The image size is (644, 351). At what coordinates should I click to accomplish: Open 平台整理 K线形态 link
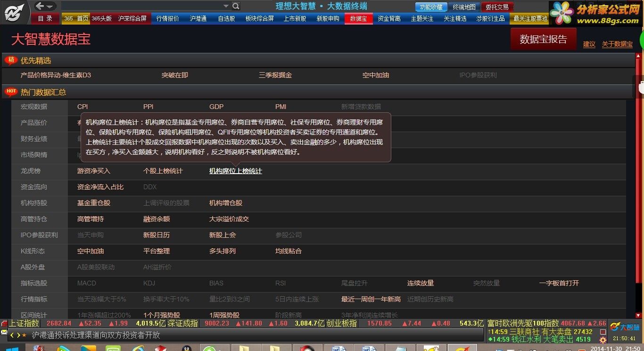[x=157, y=251]
